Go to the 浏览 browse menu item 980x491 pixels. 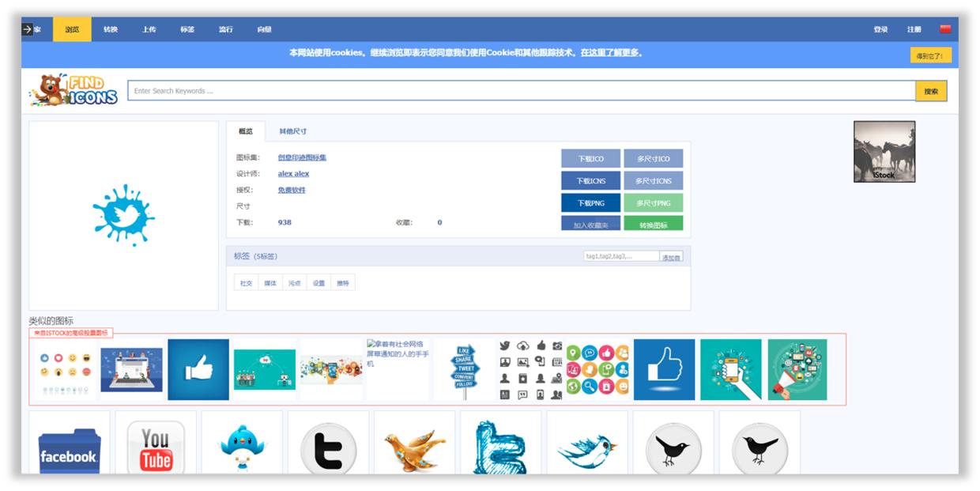pos(72,29)
